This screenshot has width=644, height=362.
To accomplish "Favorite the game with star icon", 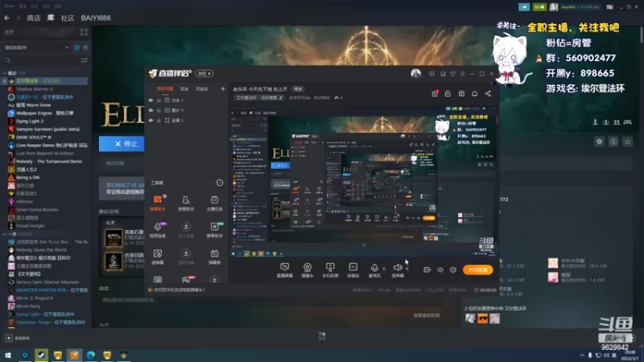I will 627,142.
